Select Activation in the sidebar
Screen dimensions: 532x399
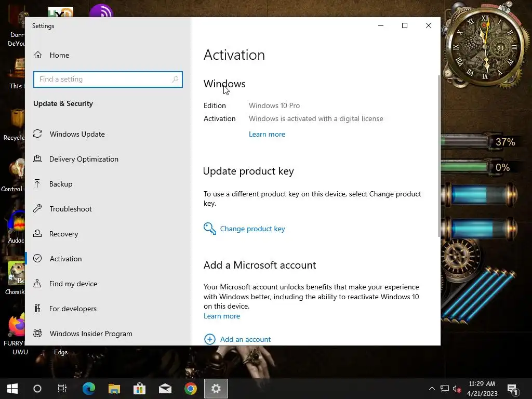pos(65,259)
